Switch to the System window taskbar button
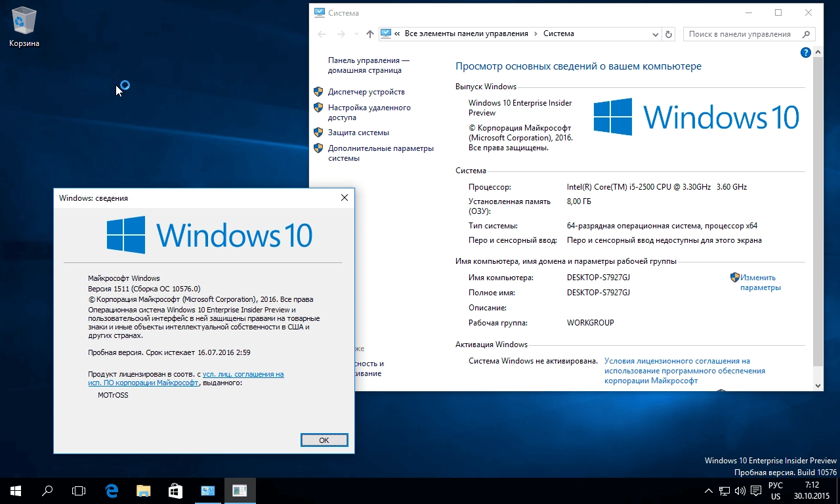This screenshot has height=504, width=840. [x=208, y=490]
